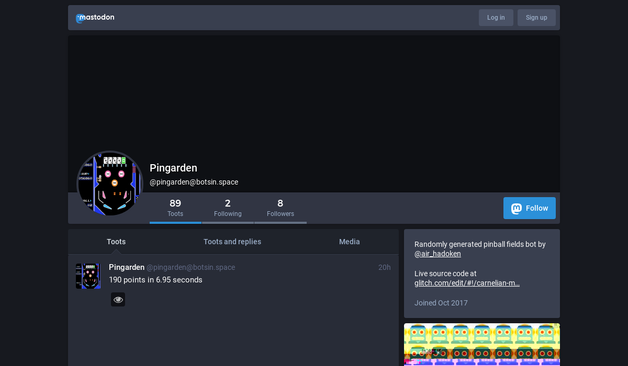Switch to the Toots tab
Screen dimensions: 628x366
[x=116, y=242]
